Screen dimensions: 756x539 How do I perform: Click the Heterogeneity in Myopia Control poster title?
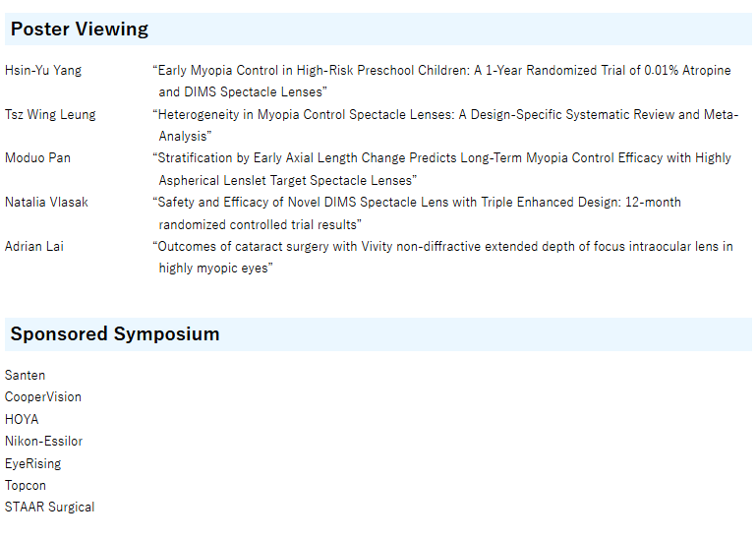(445, 115)
